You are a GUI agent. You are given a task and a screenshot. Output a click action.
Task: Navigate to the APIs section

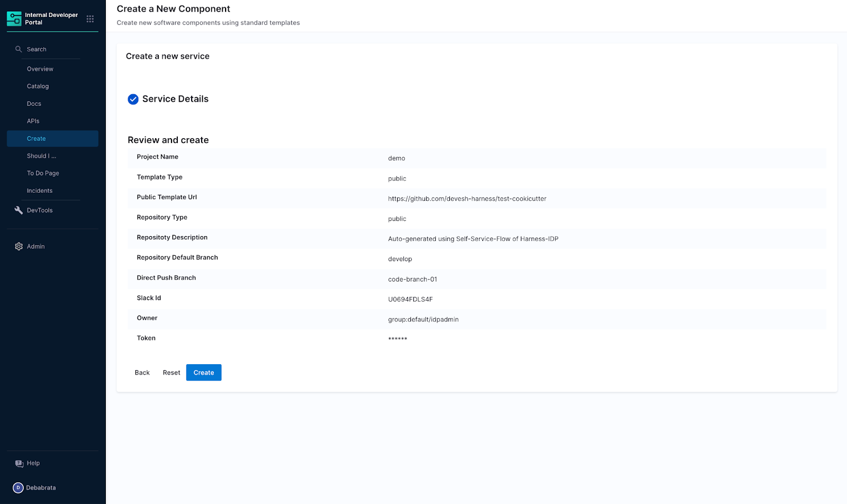(x=33, y=121)
